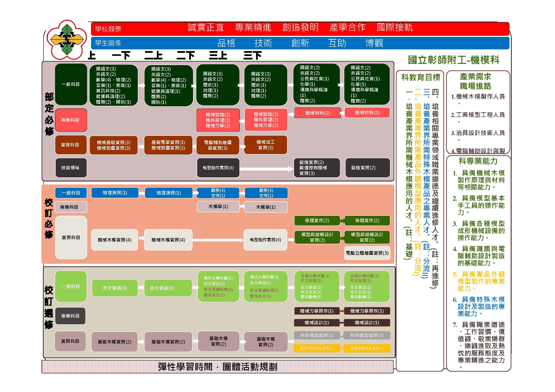Click the course box containing 資訊科技(2)
The height and width of the screenshot is (392, 555).
point(114,85)
